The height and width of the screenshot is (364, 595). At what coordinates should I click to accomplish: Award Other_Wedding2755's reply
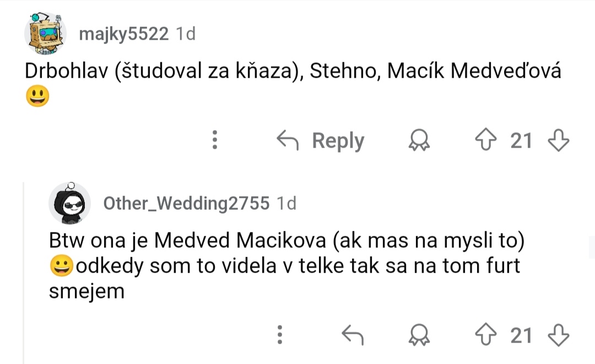coord(419,334)
